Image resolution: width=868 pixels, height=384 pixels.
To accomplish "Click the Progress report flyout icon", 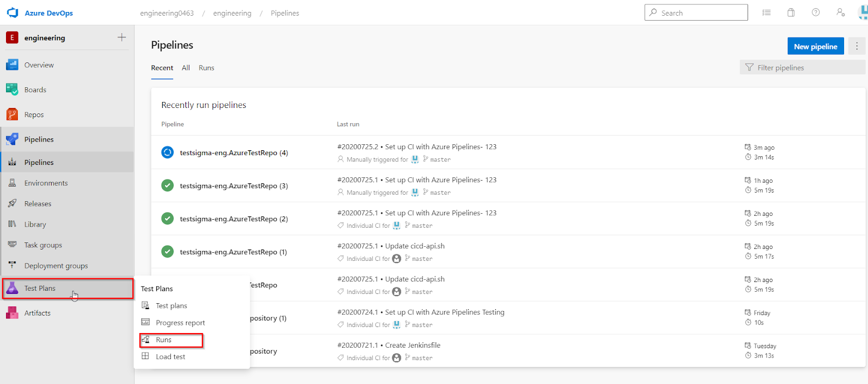I will 145,322.
